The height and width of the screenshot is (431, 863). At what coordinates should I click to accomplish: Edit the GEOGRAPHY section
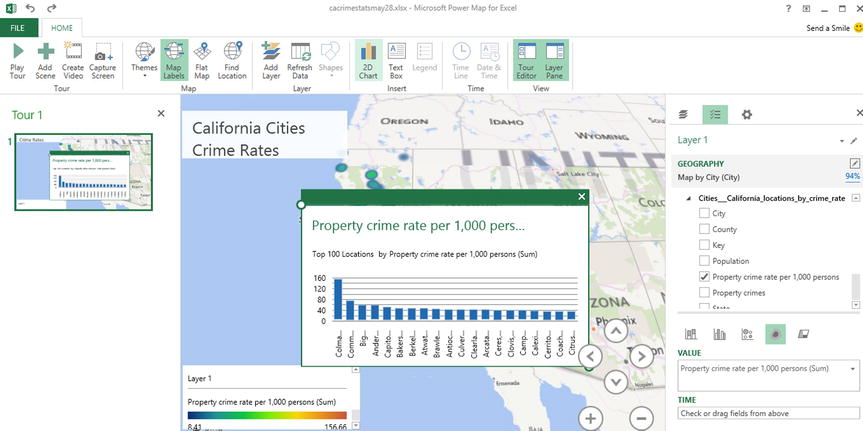(x=855, y=163)
